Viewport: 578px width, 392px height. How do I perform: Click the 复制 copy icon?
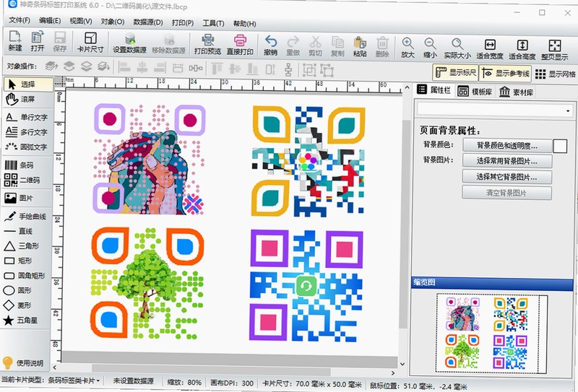[337, 46]
